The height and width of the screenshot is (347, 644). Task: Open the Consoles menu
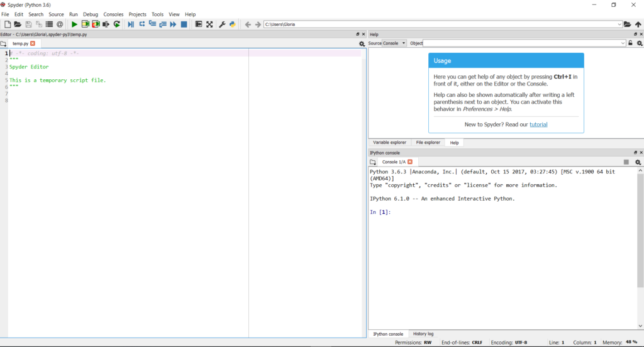(113, 14)
